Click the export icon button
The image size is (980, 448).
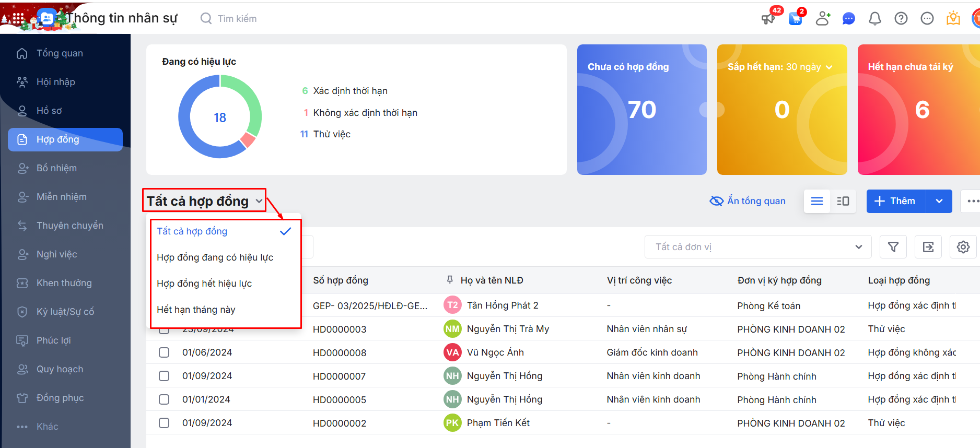click(x=928, y=247)
